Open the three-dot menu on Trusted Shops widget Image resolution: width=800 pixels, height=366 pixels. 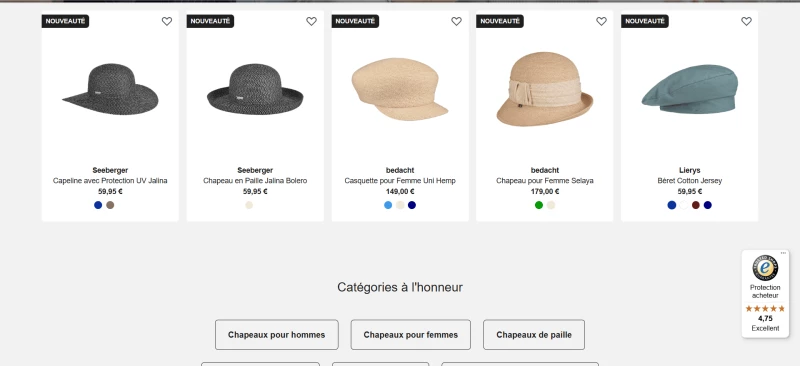(783, 253)
